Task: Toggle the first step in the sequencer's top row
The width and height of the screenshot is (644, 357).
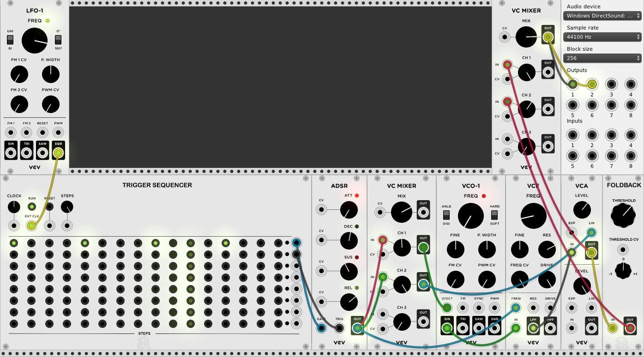Action: pyautogui.click(x=14, y=243)
